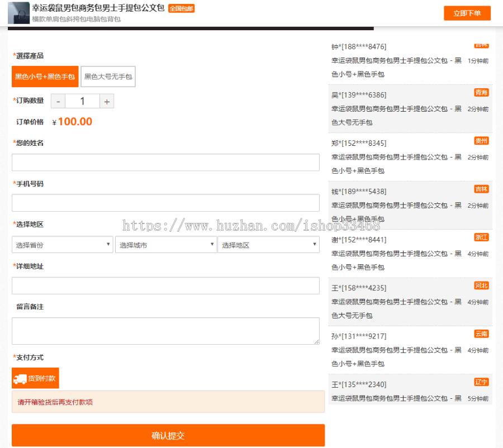
Task: Click the 1分钟前 timestamp
Action: coord(478,61)
